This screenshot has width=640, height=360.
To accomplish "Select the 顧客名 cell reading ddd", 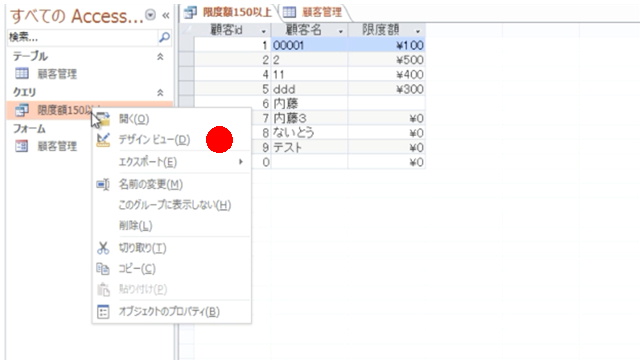I will tap(309, 89).
